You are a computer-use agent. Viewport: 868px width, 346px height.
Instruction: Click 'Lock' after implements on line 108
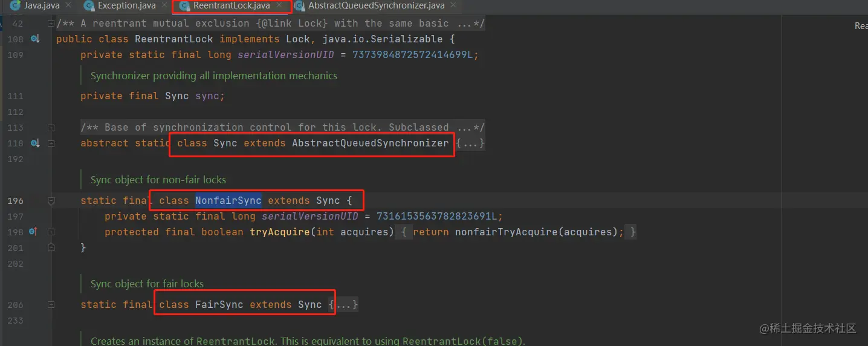[298, 39]
